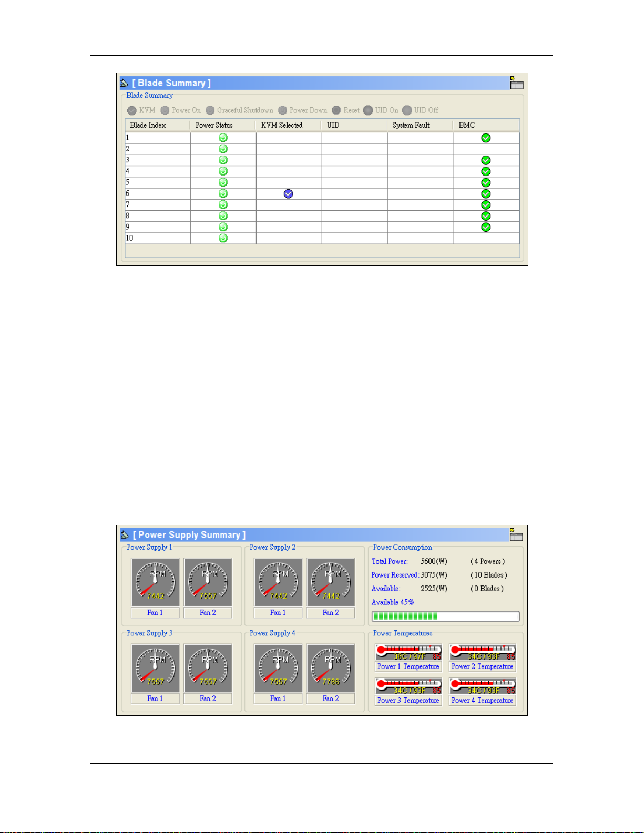Click the (10 Blades) text

489,575
